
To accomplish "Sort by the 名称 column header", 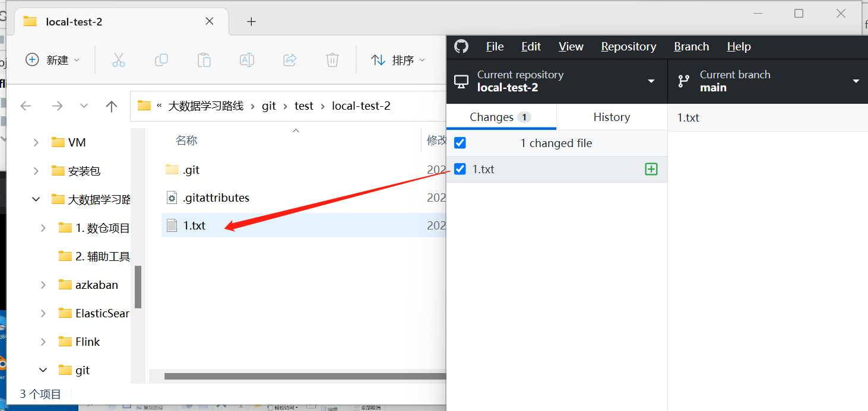I will 186,141.
